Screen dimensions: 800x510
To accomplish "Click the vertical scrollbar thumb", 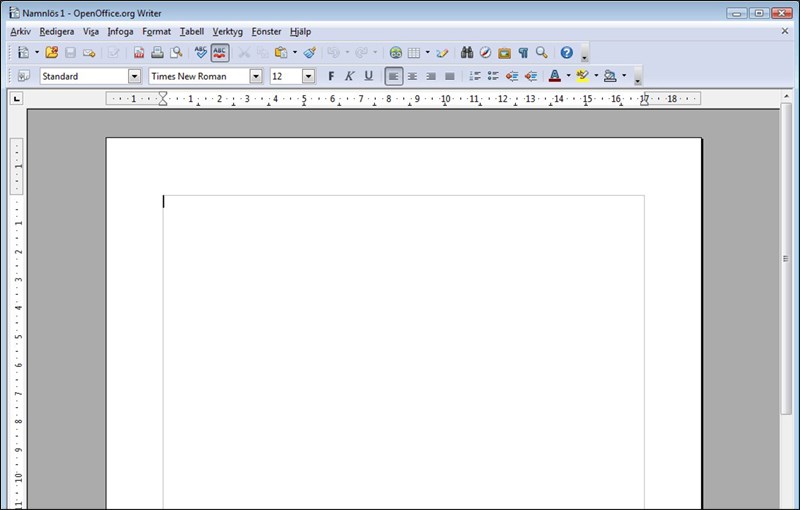I will coord(786,259).
